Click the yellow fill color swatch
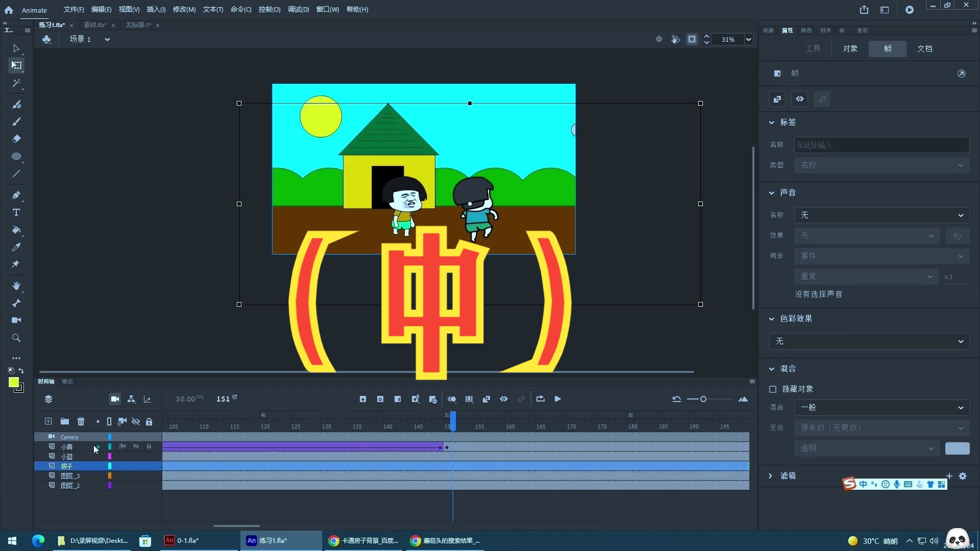980x551 pixels. [x=14, y=382]
